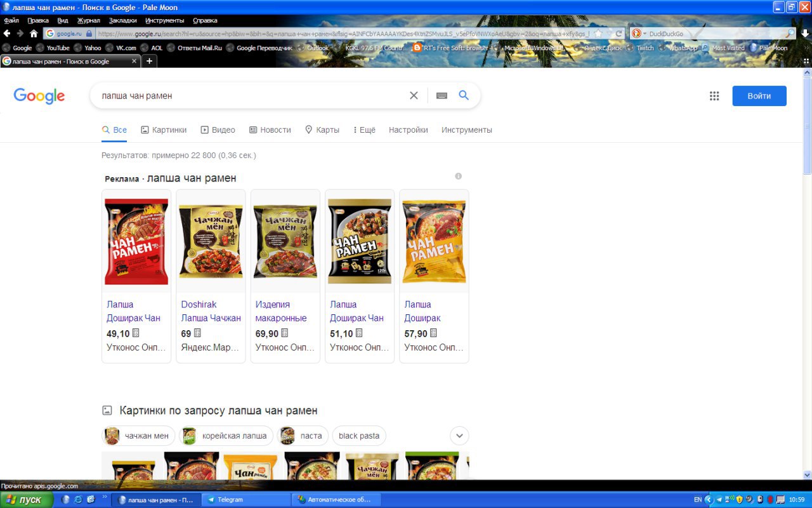
Task: Click the blue magnifier search icon
Action: coord(464,95)
